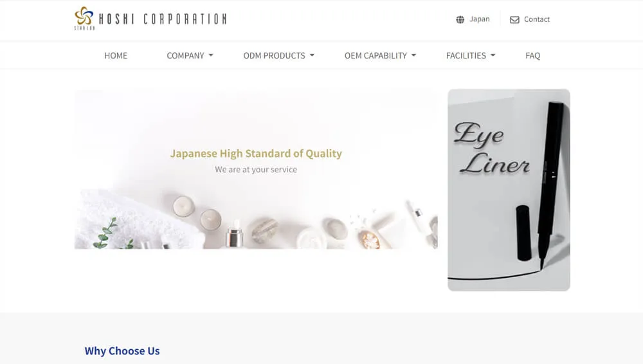Screen dimensions: 643x364
Task: Expand the FACILITIES dropdown arrow
Action: pyautogui.click(x=493, y=55)
